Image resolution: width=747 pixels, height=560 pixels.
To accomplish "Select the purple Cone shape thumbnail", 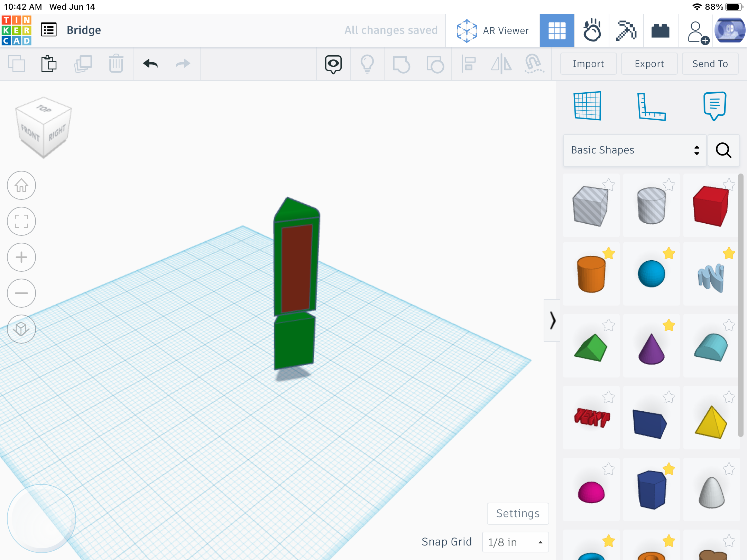I will [651, 349].
